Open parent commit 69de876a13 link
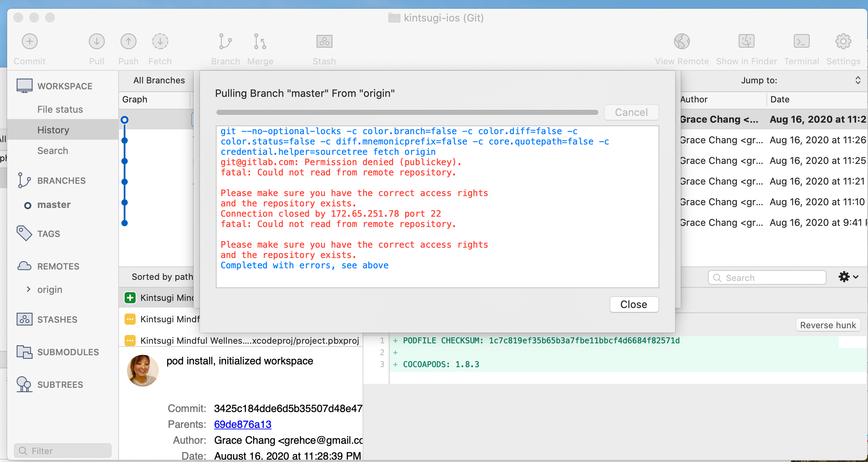868x462 pixels. [242, 424]
